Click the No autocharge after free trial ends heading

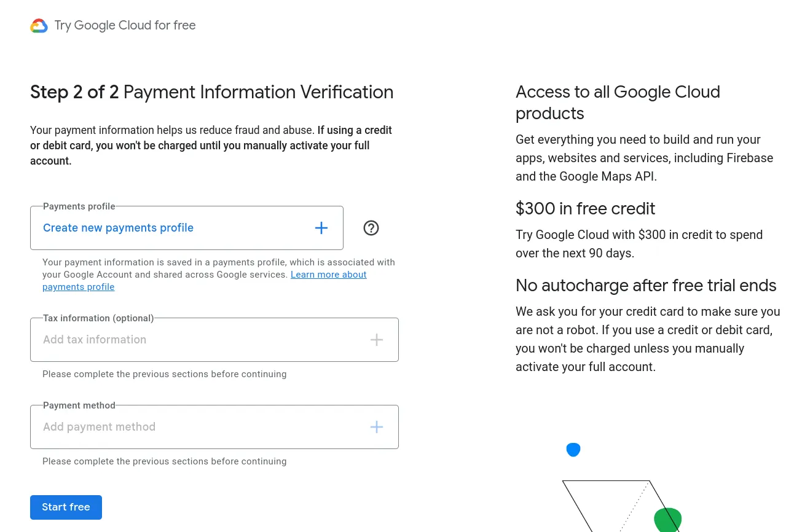click(646, 286)
